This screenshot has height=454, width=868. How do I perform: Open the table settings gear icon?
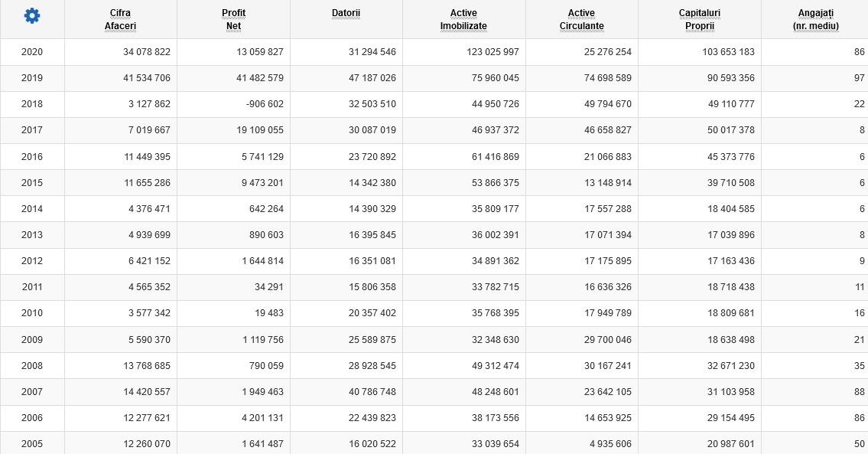point(32,16)
